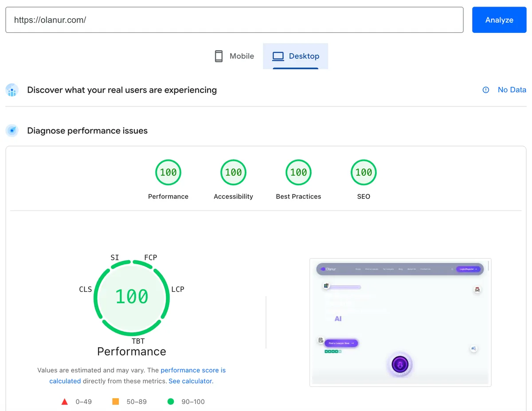The height and width of the screenshot is (411, 532).
Task: Click the LCP metric label on gauge
Action: pos(178,289)
